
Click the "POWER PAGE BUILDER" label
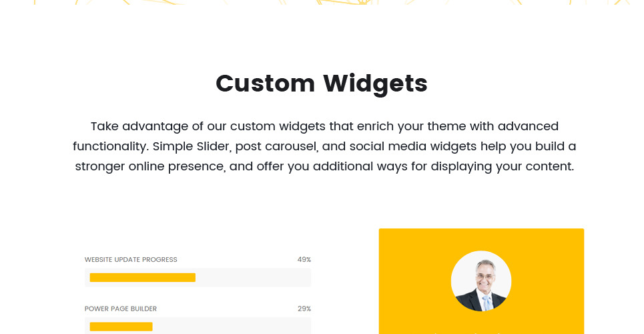click(121, 309)
